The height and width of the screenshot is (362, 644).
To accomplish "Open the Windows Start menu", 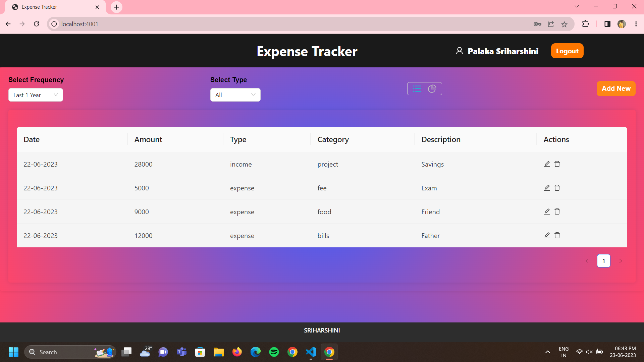I will tap(13, 352).
